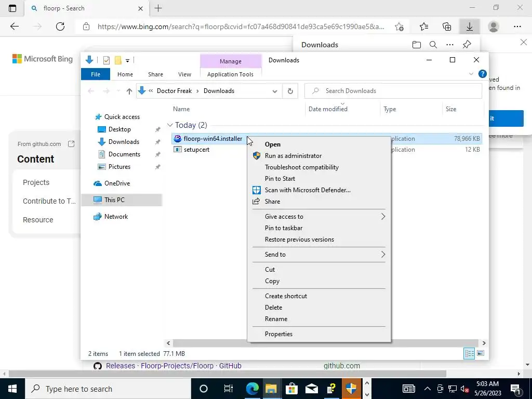
Task: Open Customize Quick Access Toolbar dropdown
Action: pyautogui.click(x=128, y=61)
